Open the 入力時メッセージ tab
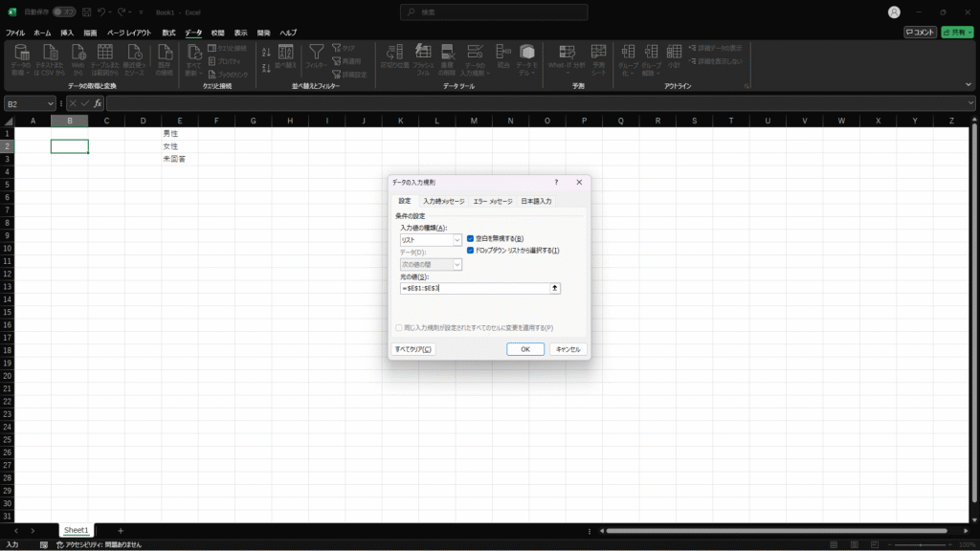Viewport: 980px width, 551px height. pyautogui.click(x=443, y=201)
